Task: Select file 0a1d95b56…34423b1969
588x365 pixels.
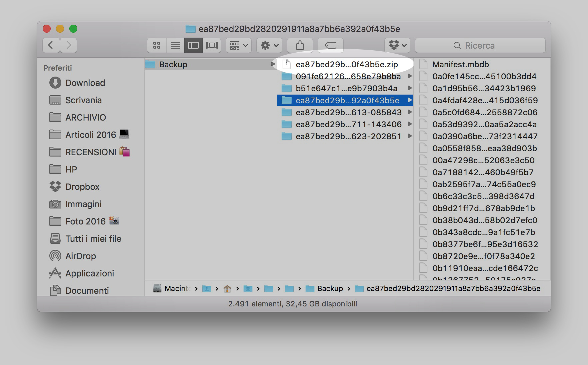Action: pyautogui.click(x=482, y=88)
